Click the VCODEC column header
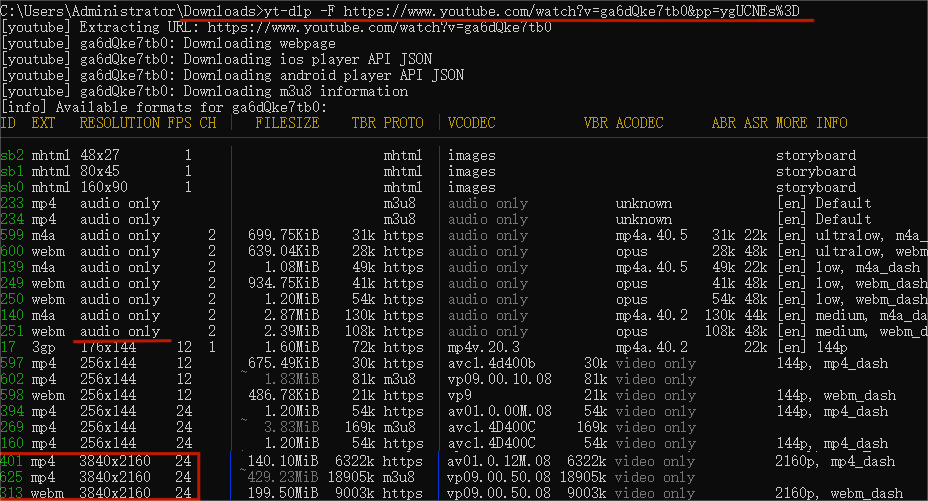928x501 pixels. click(472, 123)
